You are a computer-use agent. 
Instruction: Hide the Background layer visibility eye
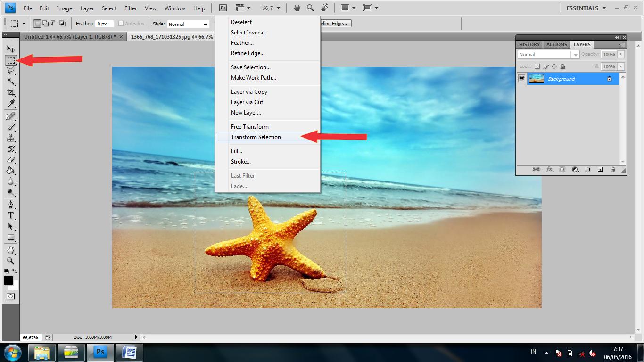[521, 79]
